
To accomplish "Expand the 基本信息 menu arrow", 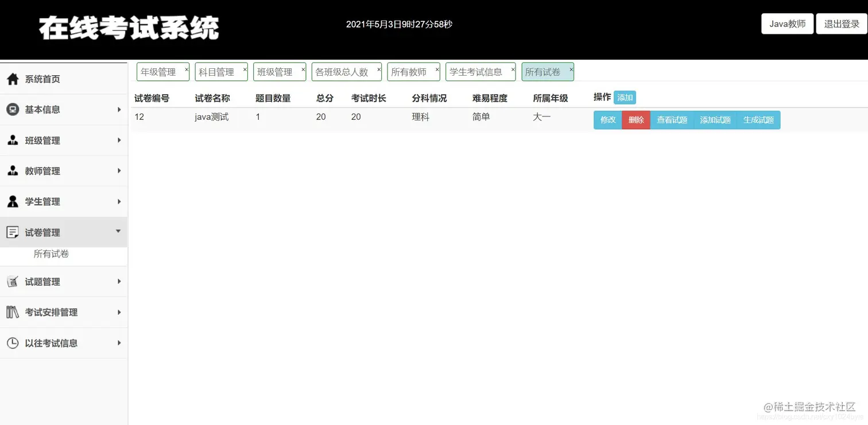I will (119, 110).
